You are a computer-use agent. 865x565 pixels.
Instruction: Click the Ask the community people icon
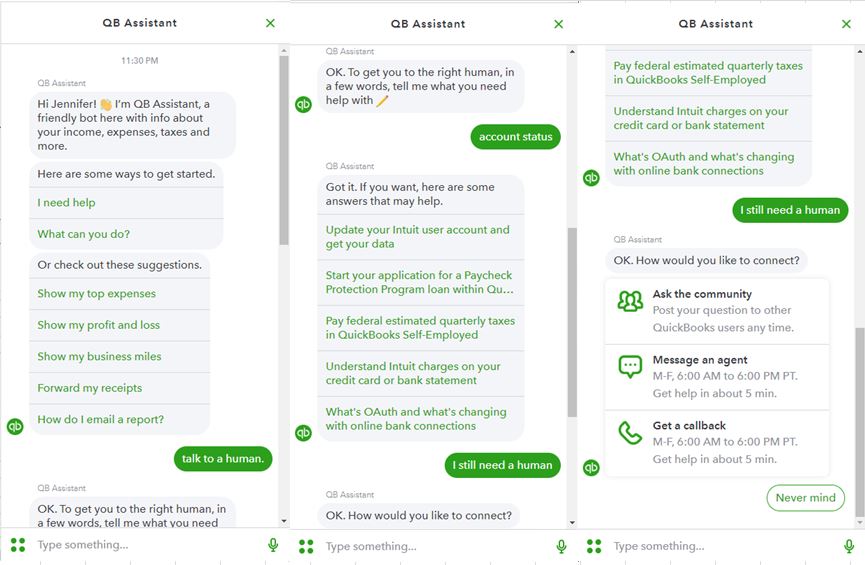pyautogui.click(x=630, y=301)
